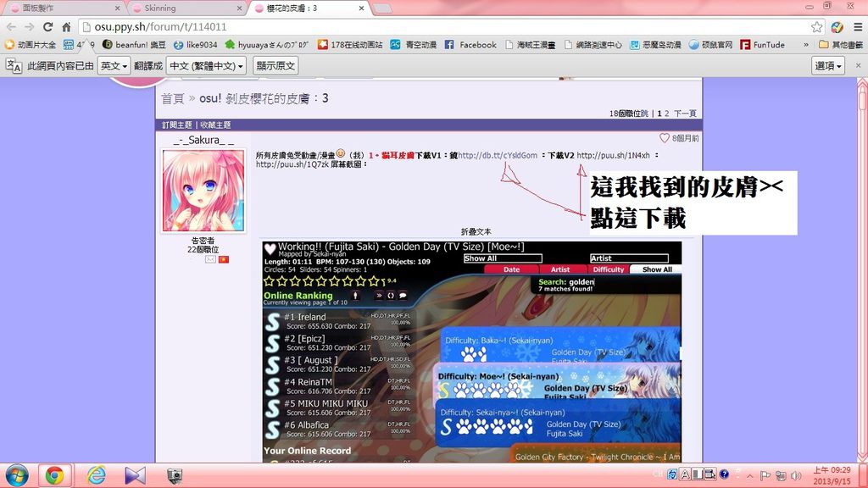868x488 pixels.
Task: Open the _-_Sakura_ _ user profile link
Action: click(203, 140)
